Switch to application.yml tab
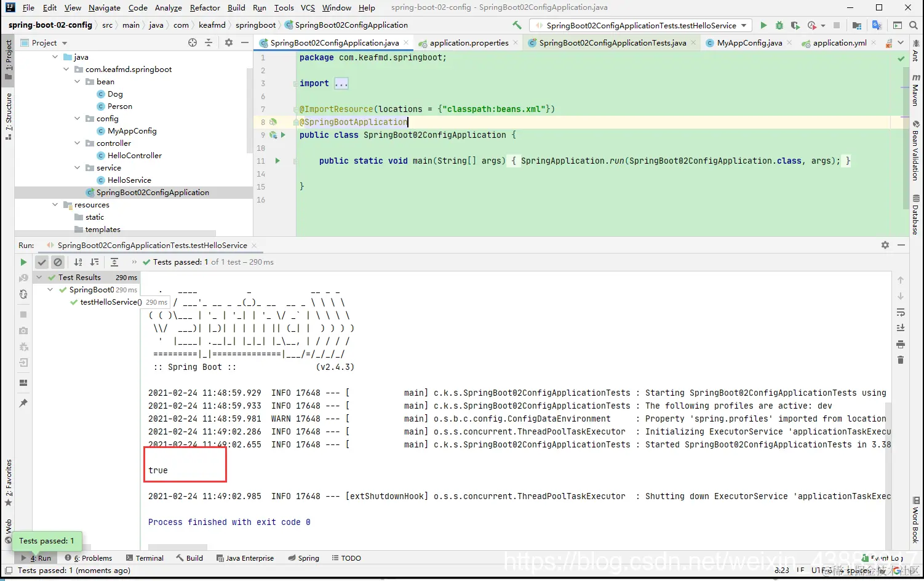Screen dimensions: 924x581 tap(839, 42)
